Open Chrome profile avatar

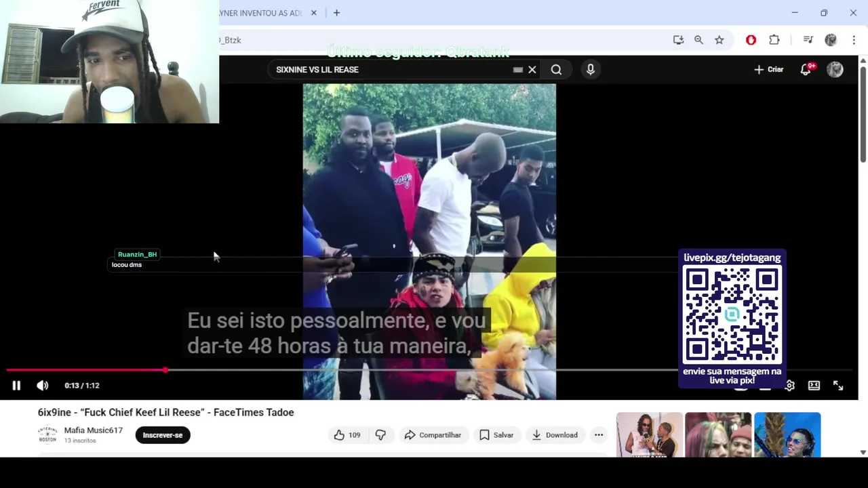click(831, 40)
